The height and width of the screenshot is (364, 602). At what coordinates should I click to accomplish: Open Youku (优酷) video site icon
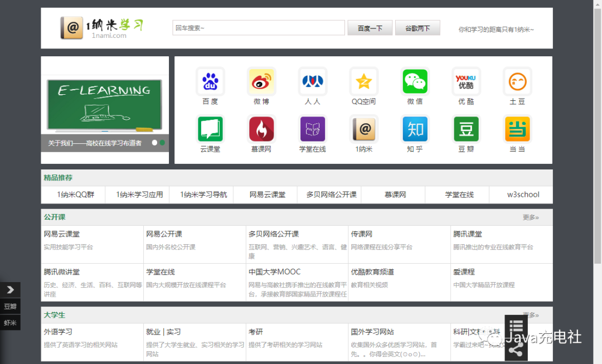pyautogui.click(x=466, y=81)
